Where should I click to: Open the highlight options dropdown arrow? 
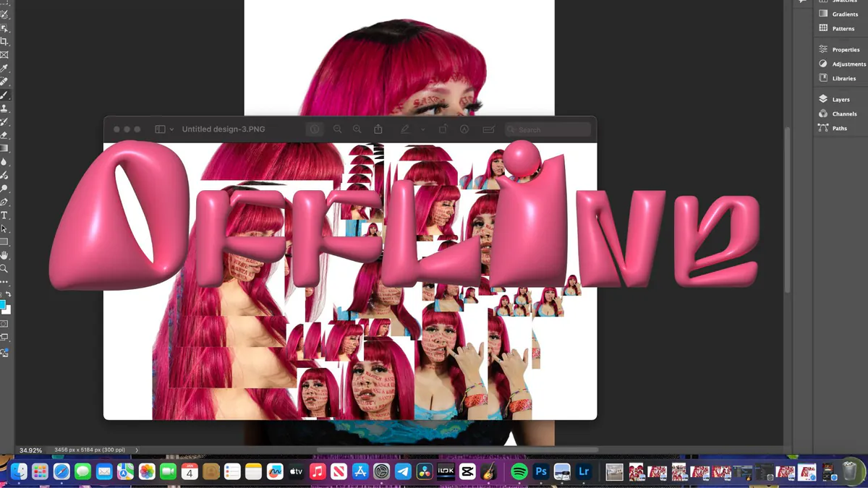click(x=422, y=129)
